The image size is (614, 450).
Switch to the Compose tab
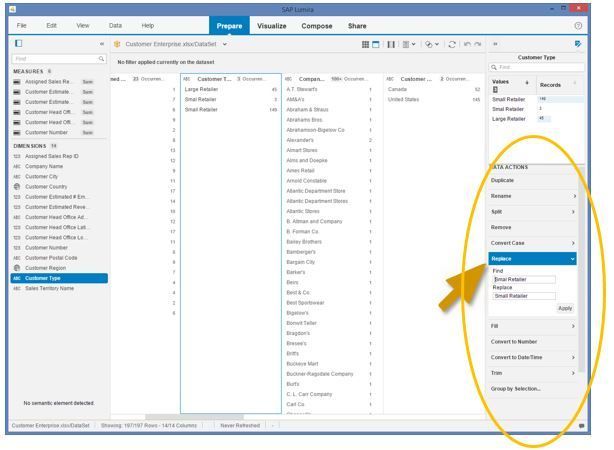(x=317, y=26)
